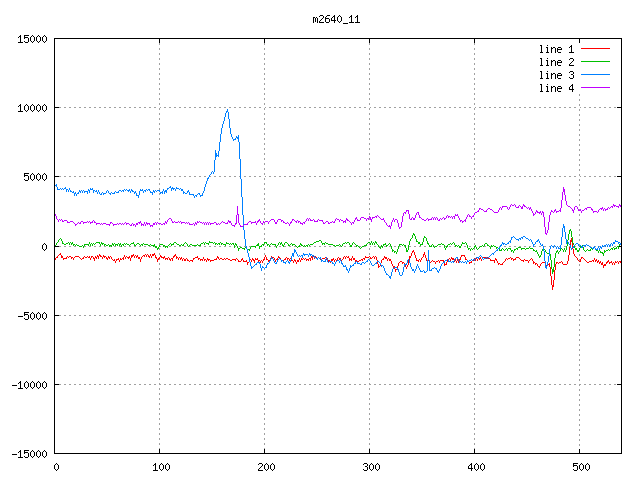The image size is (640, 480).
Task: Click the line 4 legend color sample
Action: point(596,88)
